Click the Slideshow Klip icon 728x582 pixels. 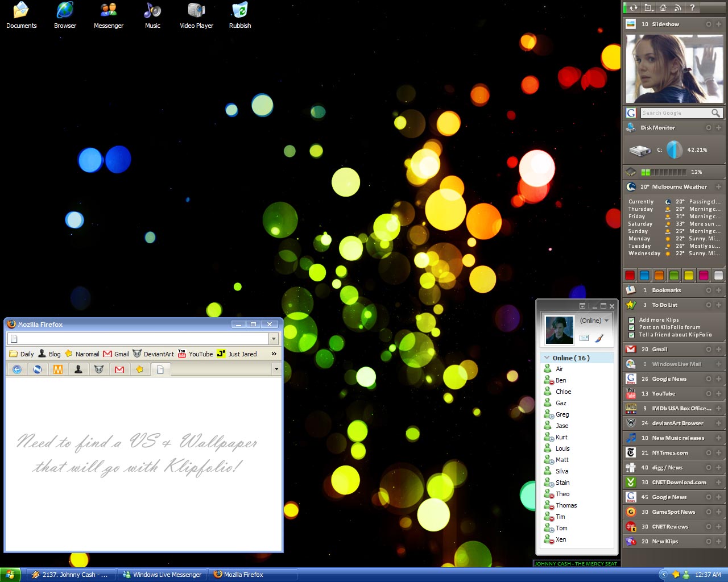click(631, 24)
